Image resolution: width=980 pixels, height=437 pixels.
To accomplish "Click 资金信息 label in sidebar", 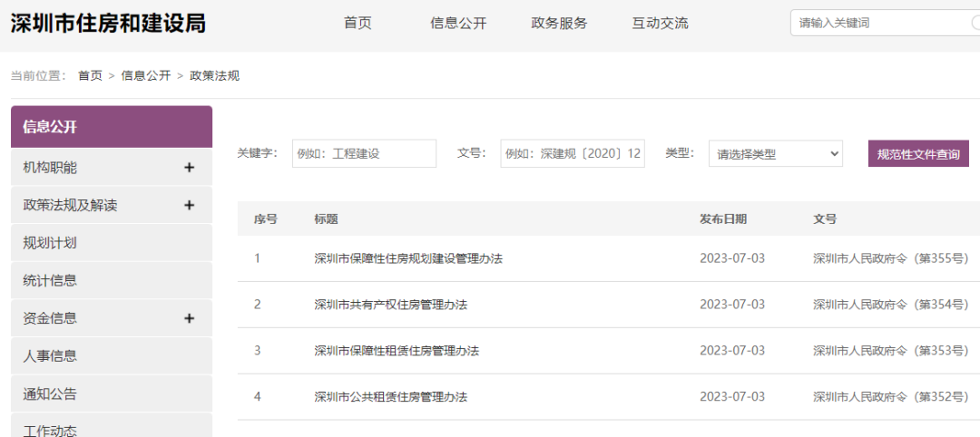I will point(50,318).
